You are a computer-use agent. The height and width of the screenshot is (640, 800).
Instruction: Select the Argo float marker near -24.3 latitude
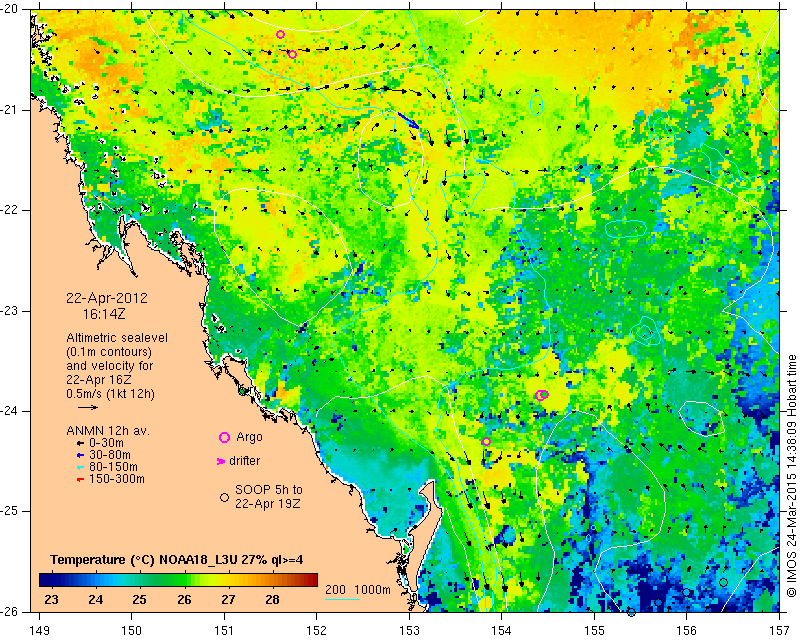pyautogui.click(x=486, y=441)
